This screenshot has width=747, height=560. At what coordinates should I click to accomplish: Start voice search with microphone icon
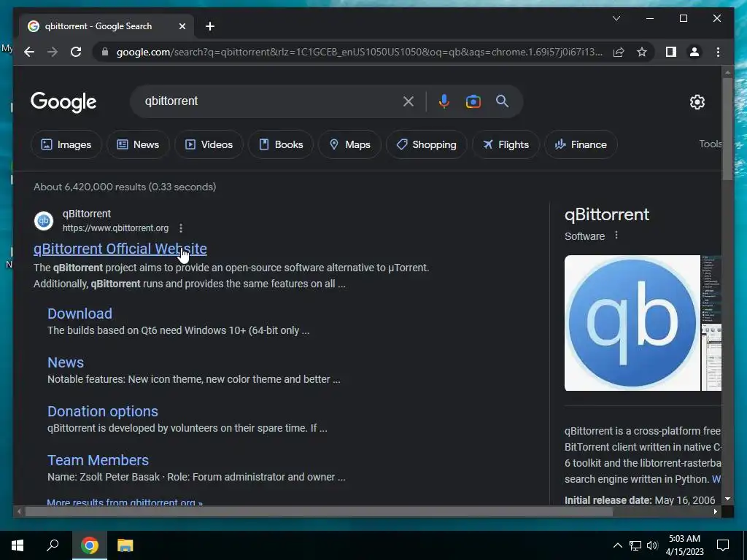point(444,101)
